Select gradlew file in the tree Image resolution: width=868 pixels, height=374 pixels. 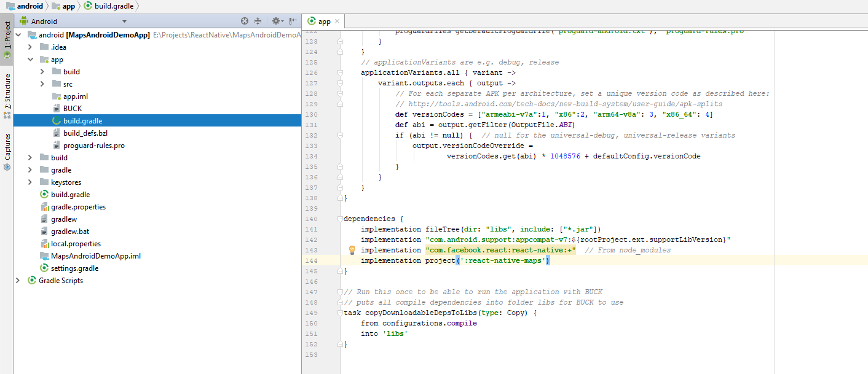tap(64, 219)
